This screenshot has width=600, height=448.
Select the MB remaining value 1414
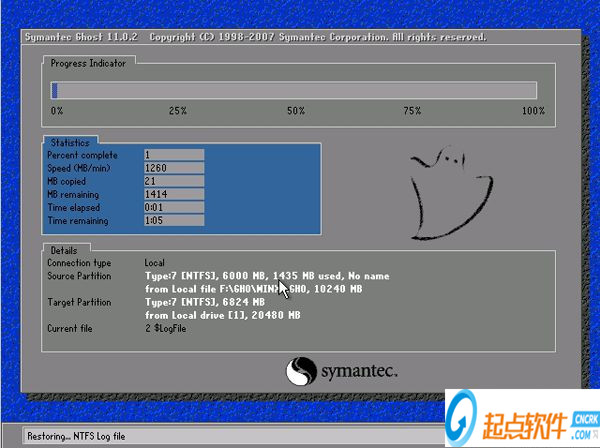174,194
